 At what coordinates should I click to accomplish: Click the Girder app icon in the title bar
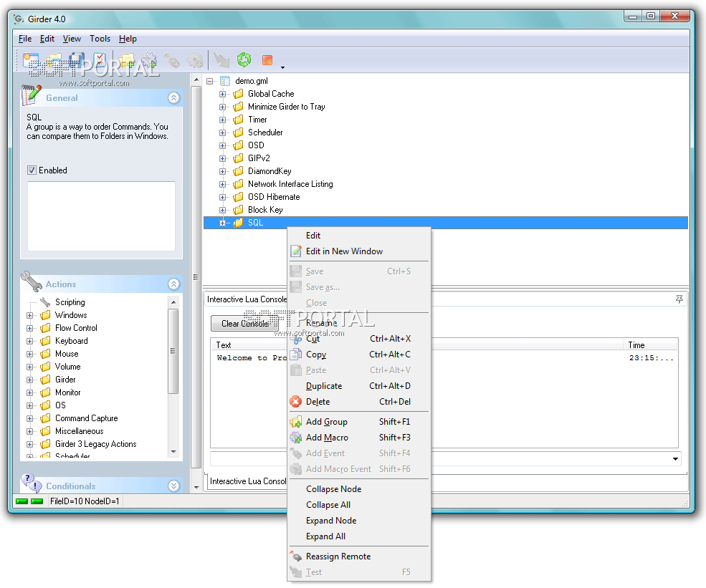point(19,19)
